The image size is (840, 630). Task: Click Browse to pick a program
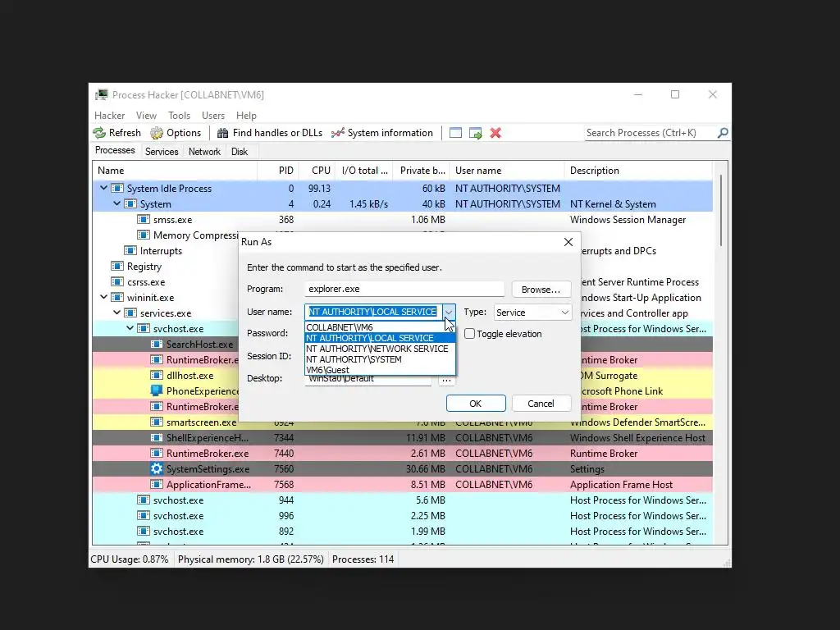(x=541, y=290)
